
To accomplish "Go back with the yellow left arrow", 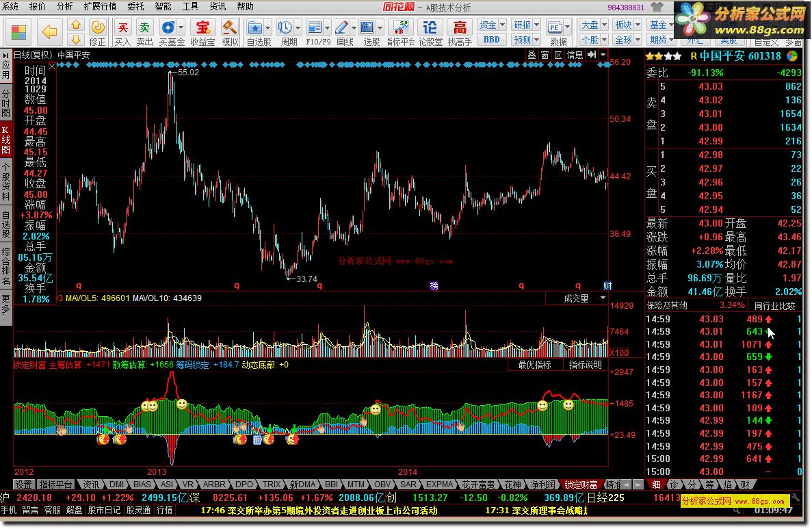I will tap(50, 32).
